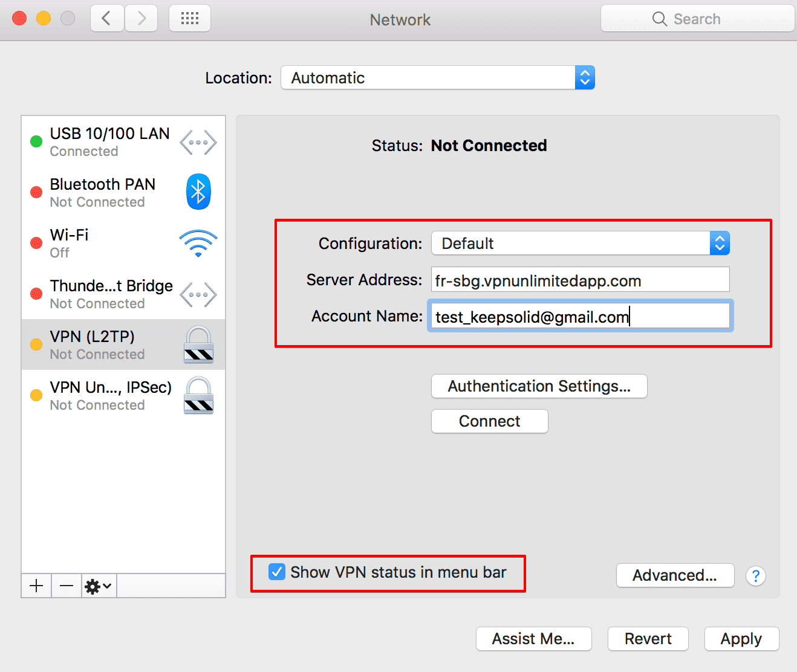Show all preferences grid icon
This screenshot has width=797, height=672.
click(x=190, y=19)
